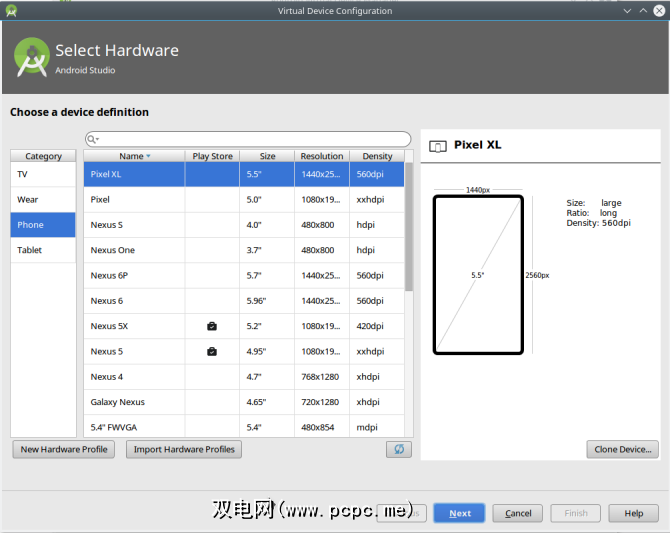Click Import Hardware Profiles button
Image resolution: width=670 pixels, height=533 pixels.
184,450
